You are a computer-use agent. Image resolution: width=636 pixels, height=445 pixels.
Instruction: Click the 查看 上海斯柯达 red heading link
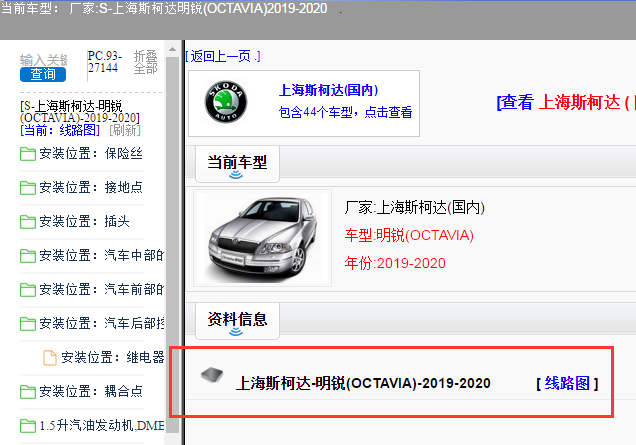click(x=566, y=102)
